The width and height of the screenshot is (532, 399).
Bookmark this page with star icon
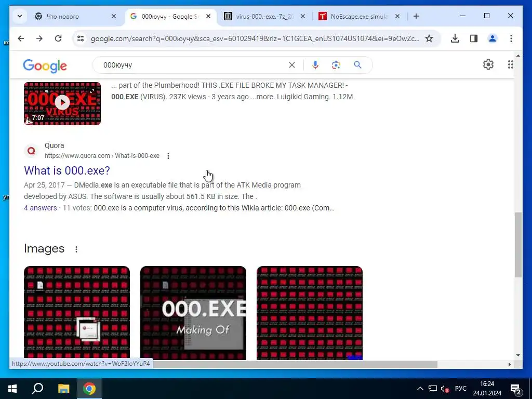click(x=429, y=38)
